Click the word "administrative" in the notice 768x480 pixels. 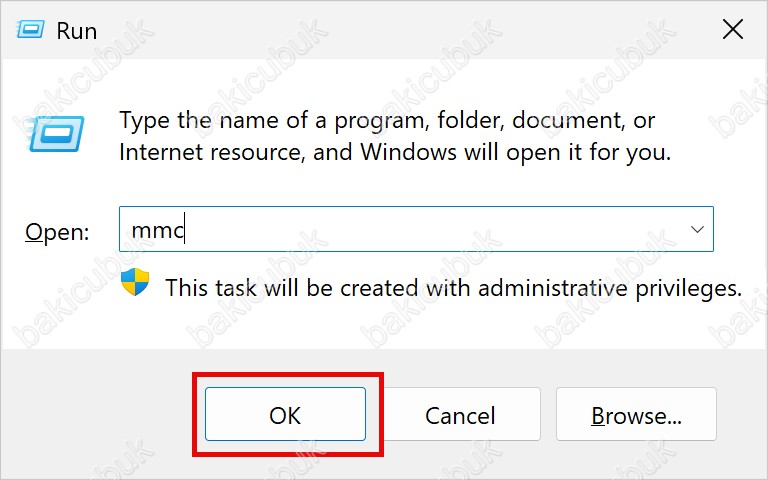click(x=552, y=288)
